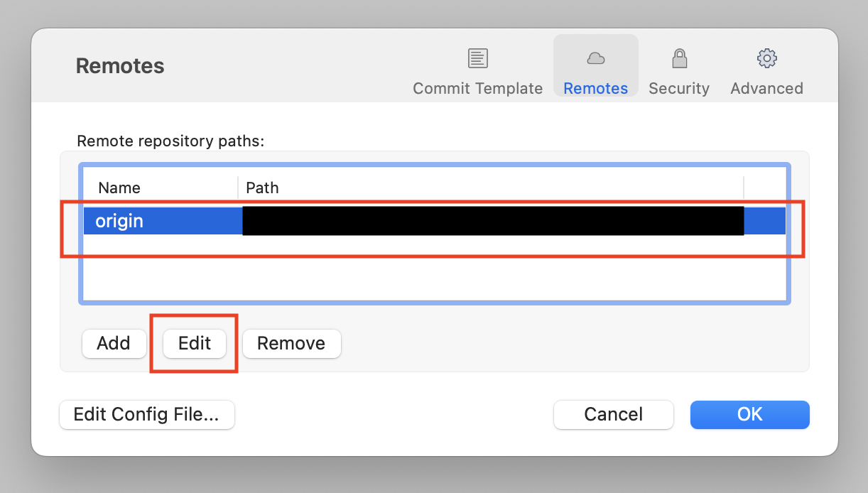
Task: Sort by the Name column header
Action: pyautogui.click(x=119, y=188)
